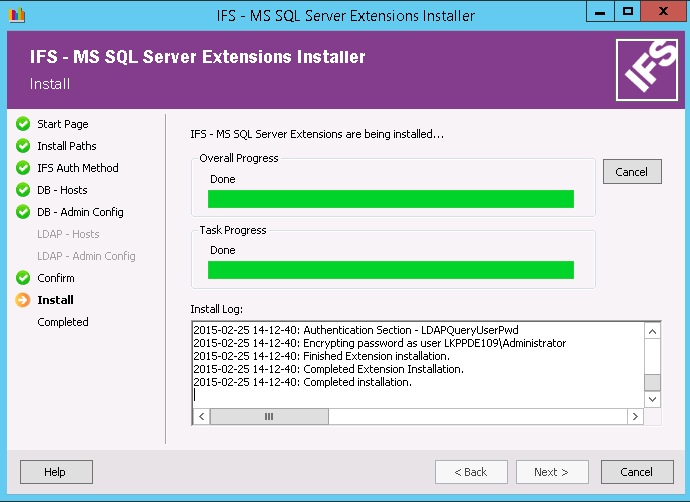
Task: Click the IFS logo in the header
Action: (x=645, y=69)
